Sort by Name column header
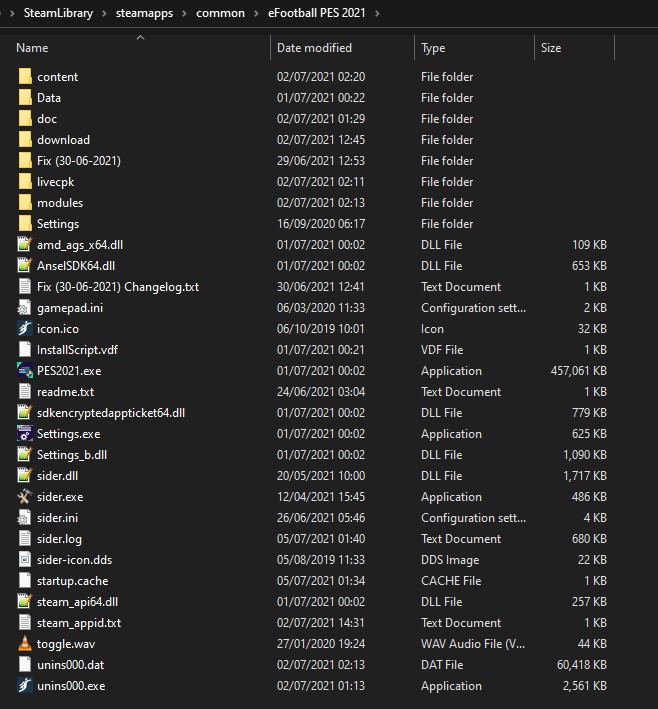658x709 pixels. [x=32, y=47]
